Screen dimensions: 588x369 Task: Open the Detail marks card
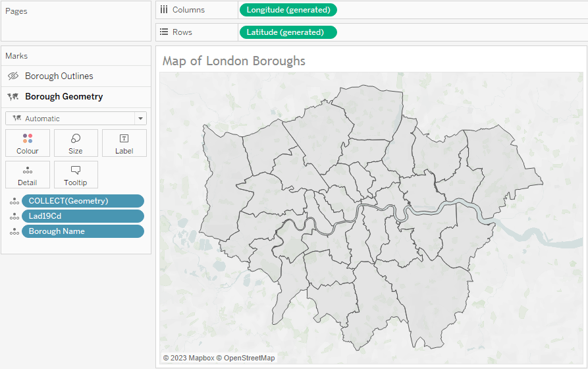pos(27,175)
